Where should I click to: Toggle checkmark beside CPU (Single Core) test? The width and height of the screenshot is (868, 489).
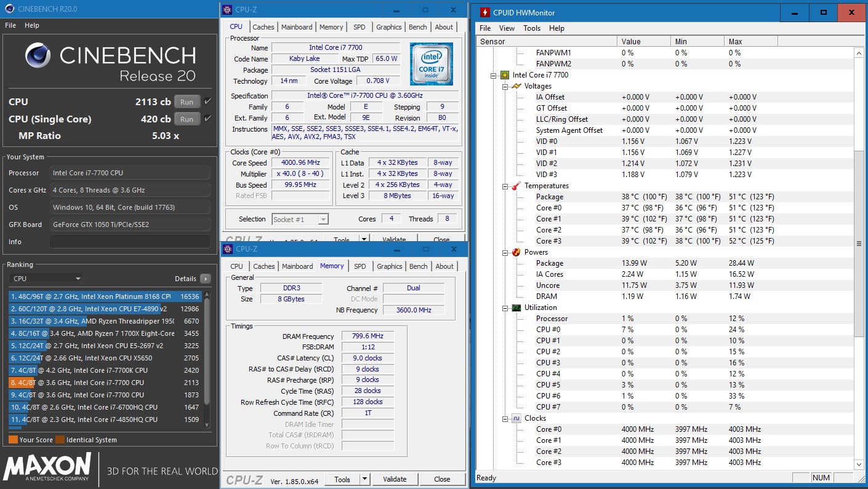(207, 119)
